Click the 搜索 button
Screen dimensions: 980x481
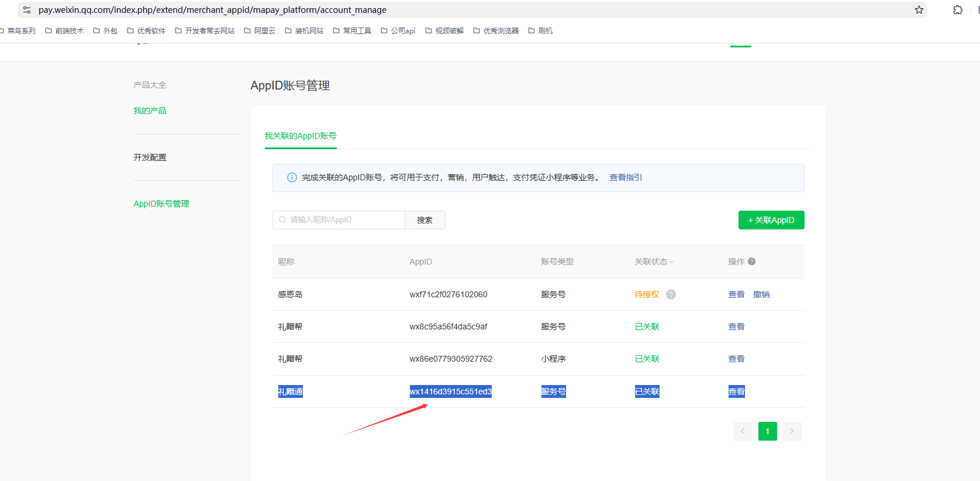pos(425,220)
